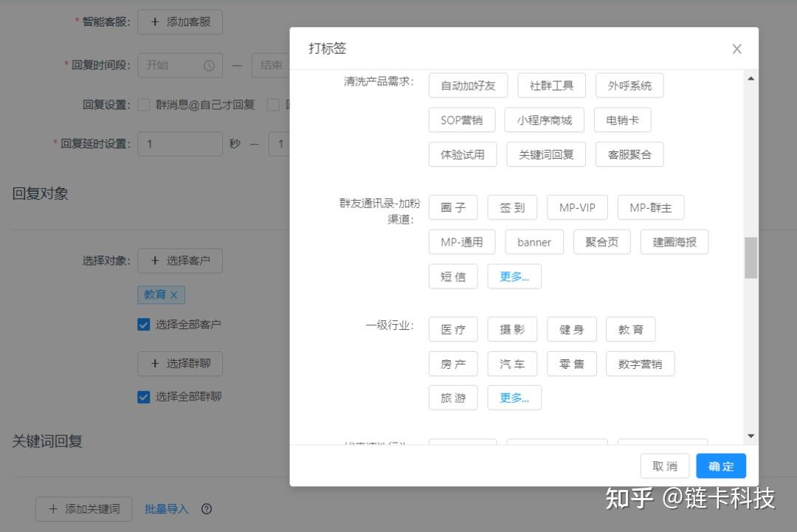The width and height of the screenshot is (797, 532).
Task: Close the 打标签 dialog
Action: pos(736,49)
